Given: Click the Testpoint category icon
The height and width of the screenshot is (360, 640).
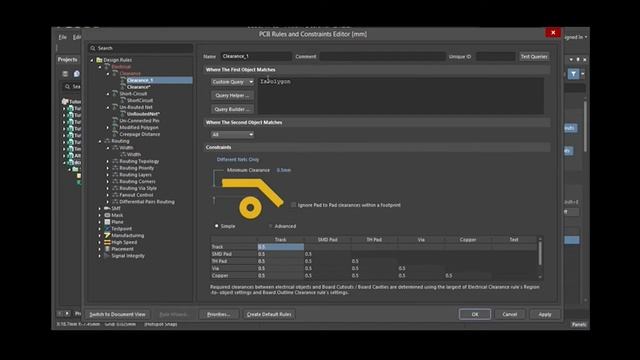Looking at the screenshot, I should [x=107, y=229].
